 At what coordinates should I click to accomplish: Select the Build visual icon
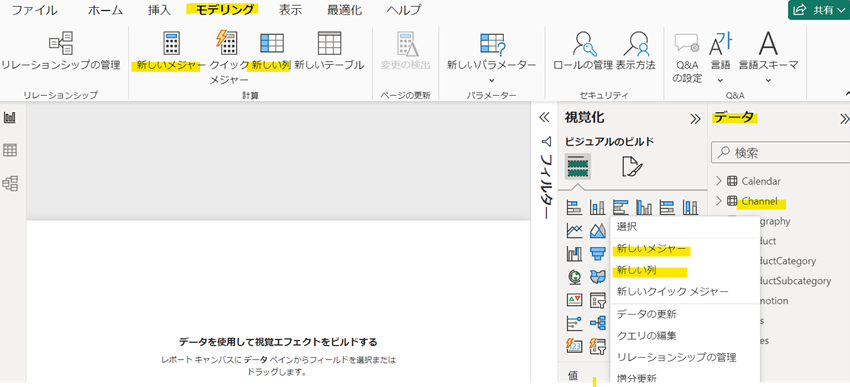(x=578, y=166)
